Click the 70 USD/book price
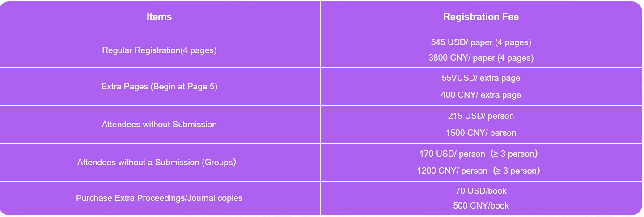 [x=481, y=191]
